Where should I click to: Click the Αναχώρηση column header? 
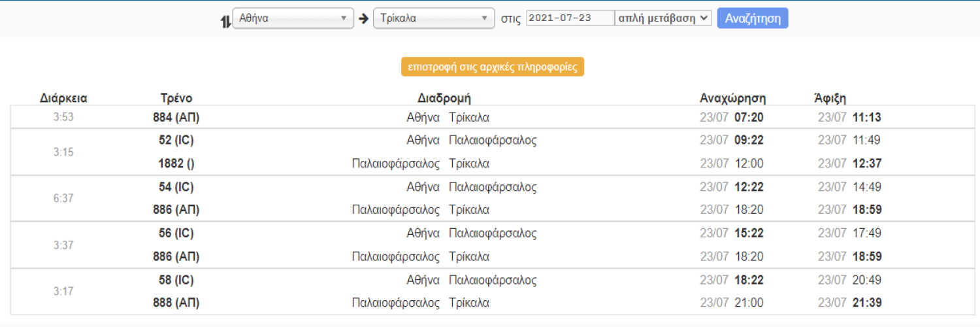pos(733,99)
